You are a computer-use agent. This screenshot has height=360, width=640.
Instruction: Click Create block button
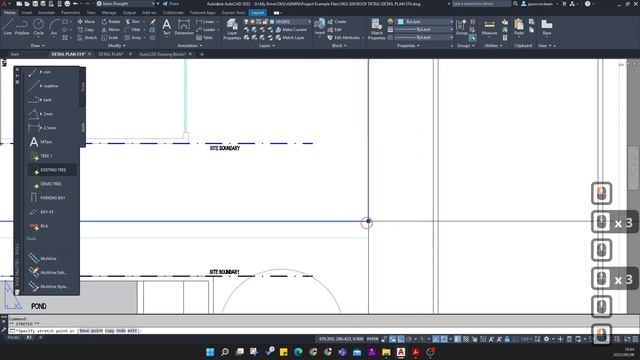point(337,22)
